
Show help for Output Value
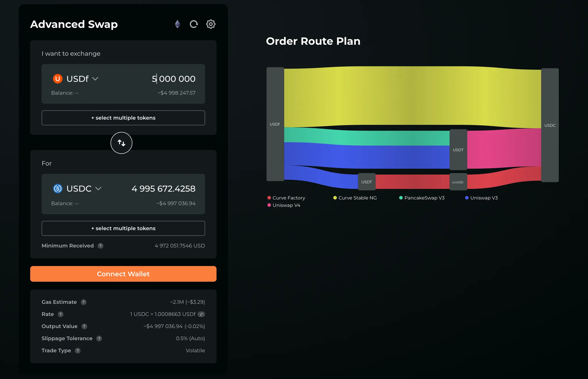pos(84,326)
